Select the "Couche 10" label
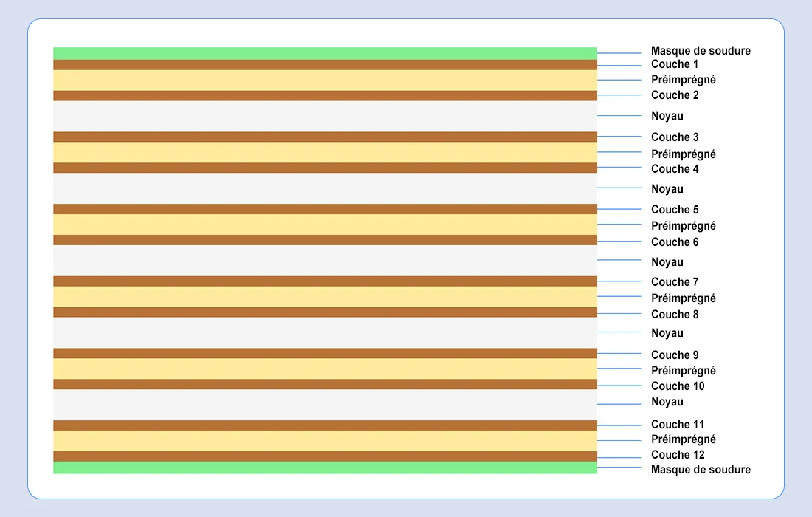The image size is (812, 517). [x=677, y=386]
